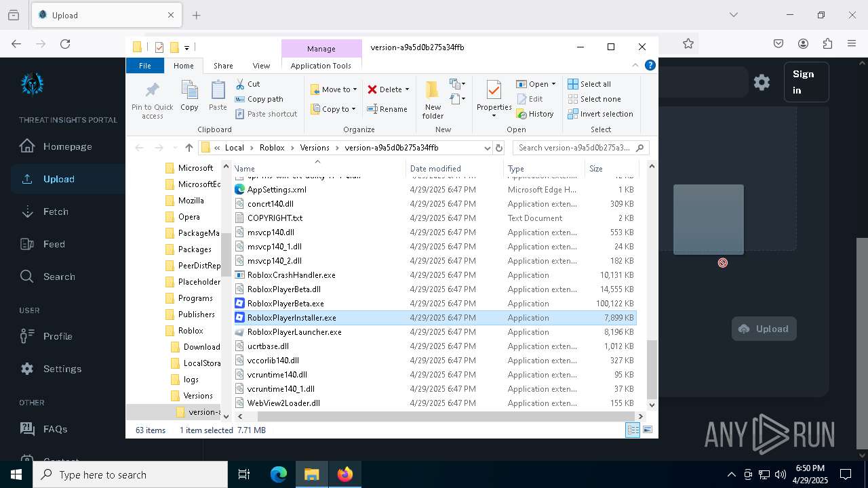Image resolution: width=868 pixels, height=488 pixels.
Task: Open Firefox from taskbar
Action: click(x=345, y=474)
